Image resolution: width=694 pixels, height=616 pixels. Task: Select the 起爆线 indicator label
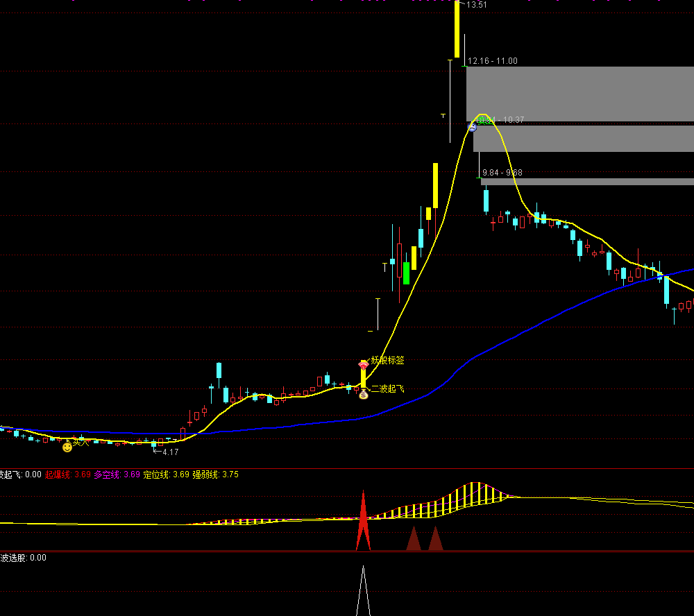[58, 474]
